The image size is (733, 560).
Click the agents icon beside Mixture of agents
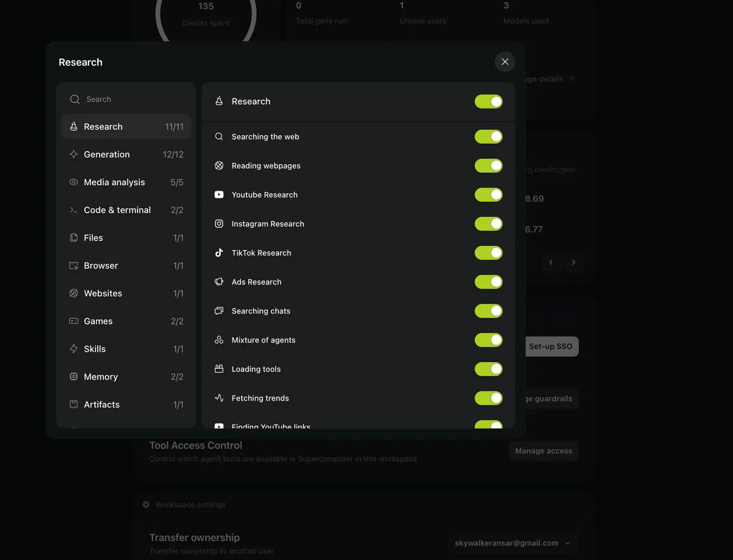coord(219,340)
